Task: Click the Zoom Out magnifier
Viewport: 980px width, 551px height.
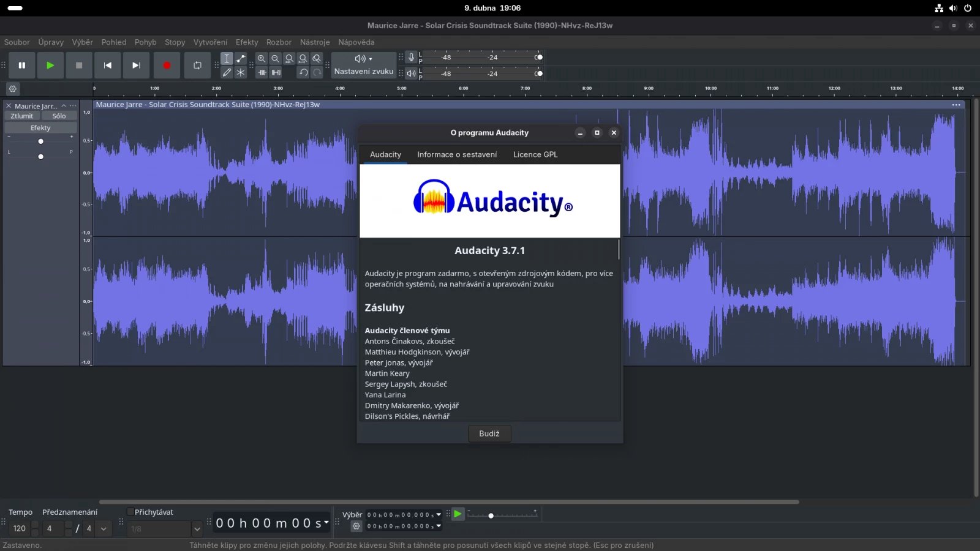Action: (275, 59)
